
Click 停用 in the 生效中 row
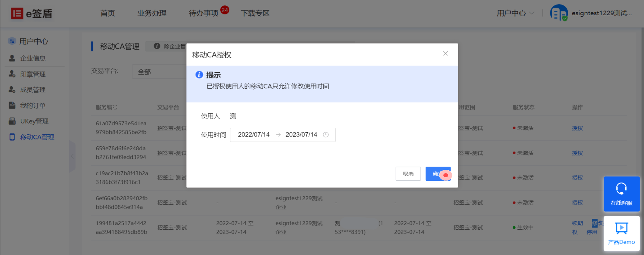pos(592,232)
